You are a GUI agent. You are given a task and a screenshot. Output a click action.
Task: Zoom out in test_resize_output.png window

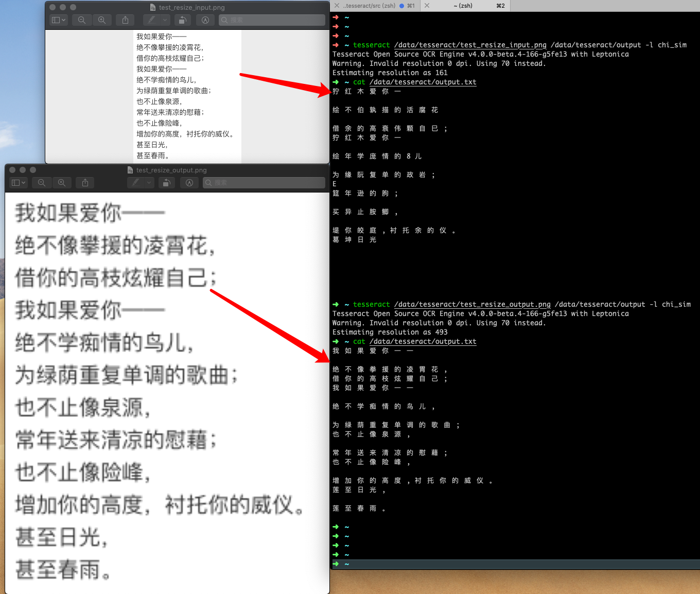(x=42, y=183)
